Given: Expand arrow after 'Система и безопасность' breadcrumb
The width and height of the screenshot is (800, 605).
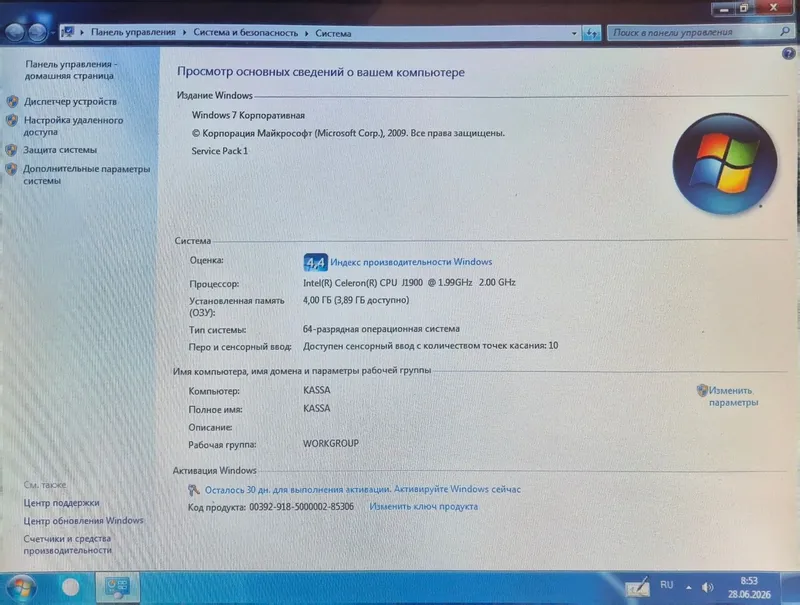Looking at the screenshot, I should [307, 33].
